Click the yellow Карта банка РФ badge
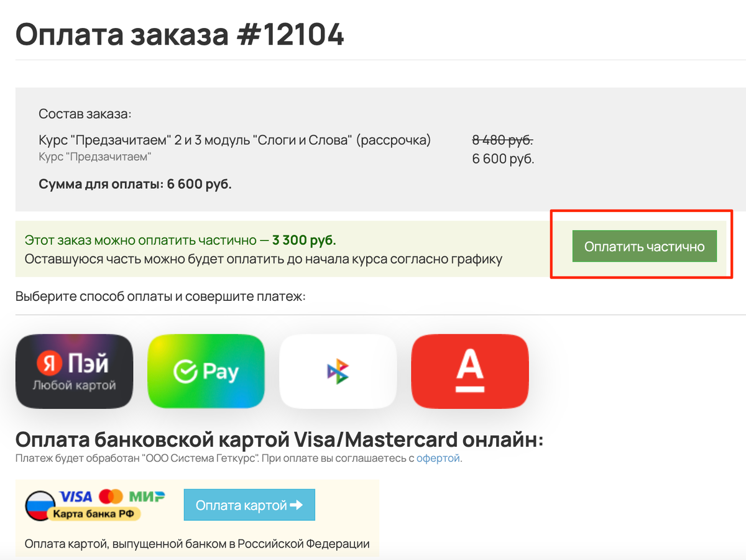Screen dimensions: 746x560 [95, 514]
